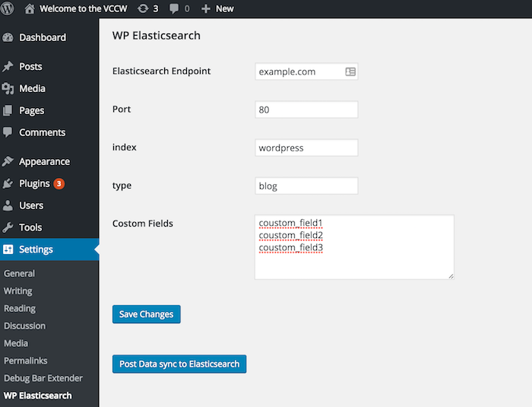Open General settings submenu
This screenshot has width=532, height=407.
(x=19, y=273)
